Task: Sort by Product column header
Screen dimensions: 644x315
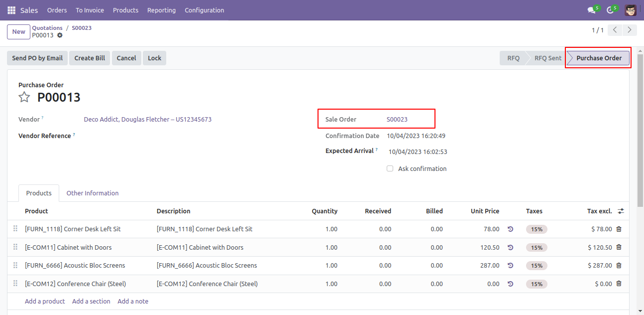Action: coord(36,211)
